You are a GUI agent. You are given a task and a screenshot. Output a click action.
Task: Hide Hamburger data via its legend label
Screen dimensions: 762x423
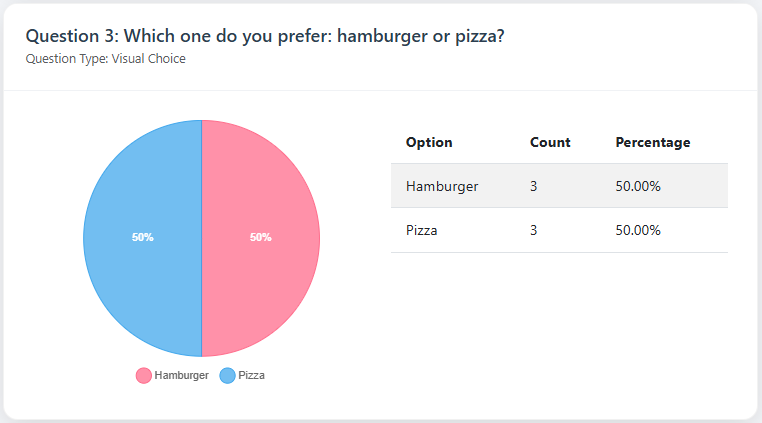(182, 376)
